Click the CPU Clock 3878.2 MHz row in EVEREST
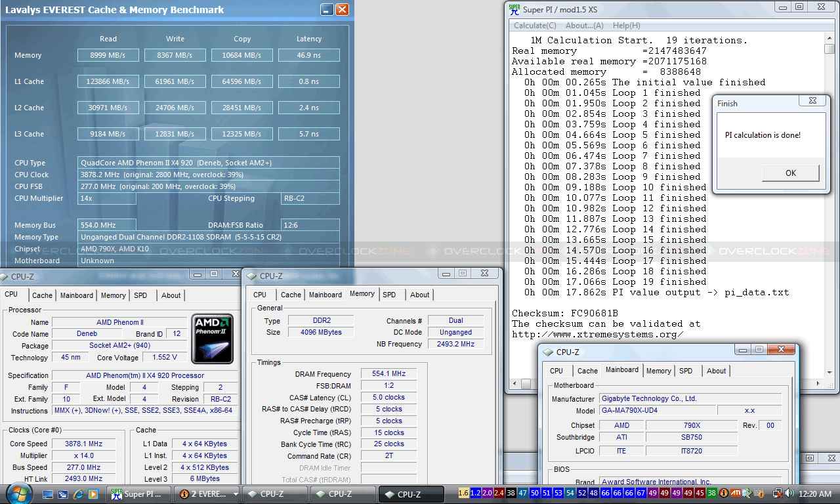The image size is (840, 504). click(209, 175)
